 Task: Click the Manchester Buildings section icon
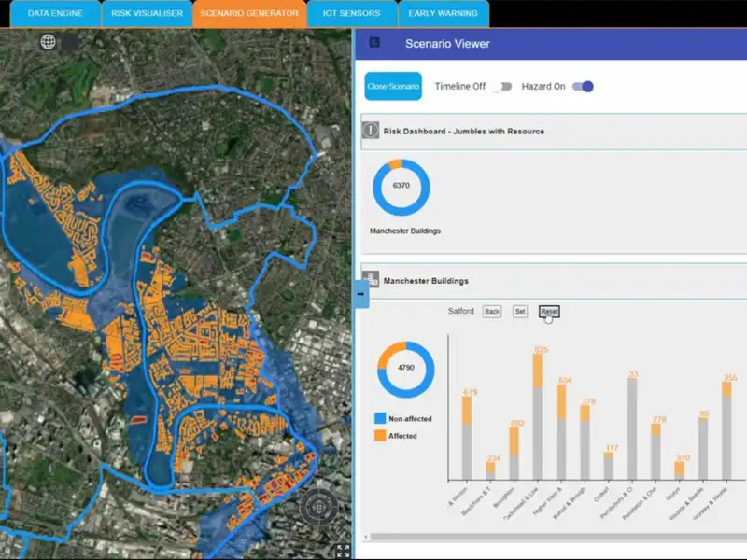coord(371,279)
